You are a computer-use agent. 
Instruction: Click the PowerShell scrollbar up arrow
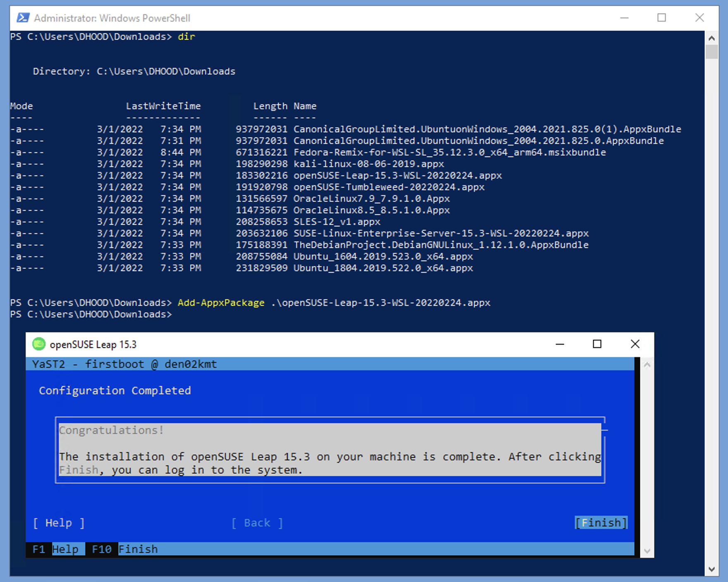712,38
